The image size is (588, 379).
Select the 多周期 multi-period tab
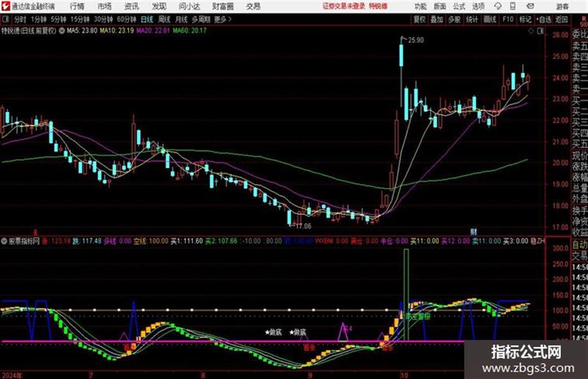[201, 19]
